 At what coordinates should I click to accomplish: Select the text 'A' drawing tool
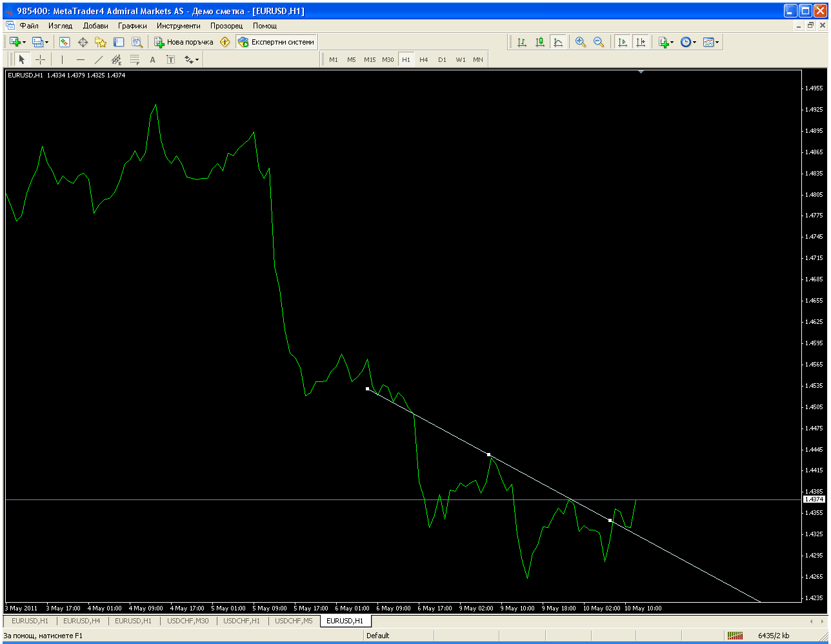tap(152, 60)
